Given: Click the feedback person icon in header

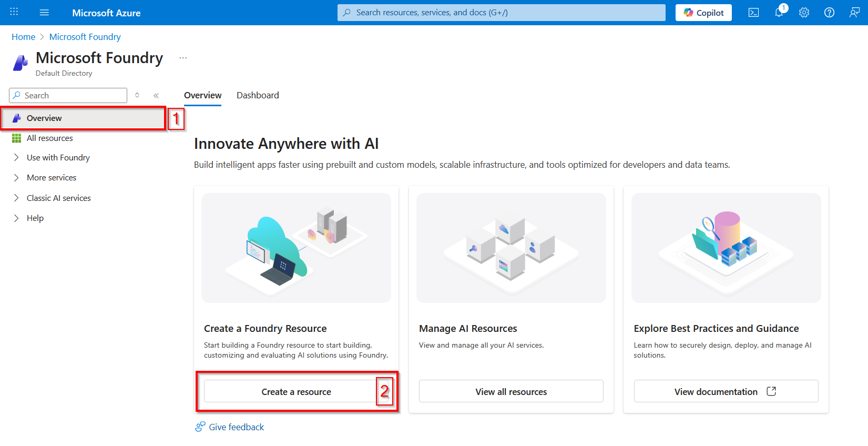Looking at the screenshot, I should click(x=854, y=13).
